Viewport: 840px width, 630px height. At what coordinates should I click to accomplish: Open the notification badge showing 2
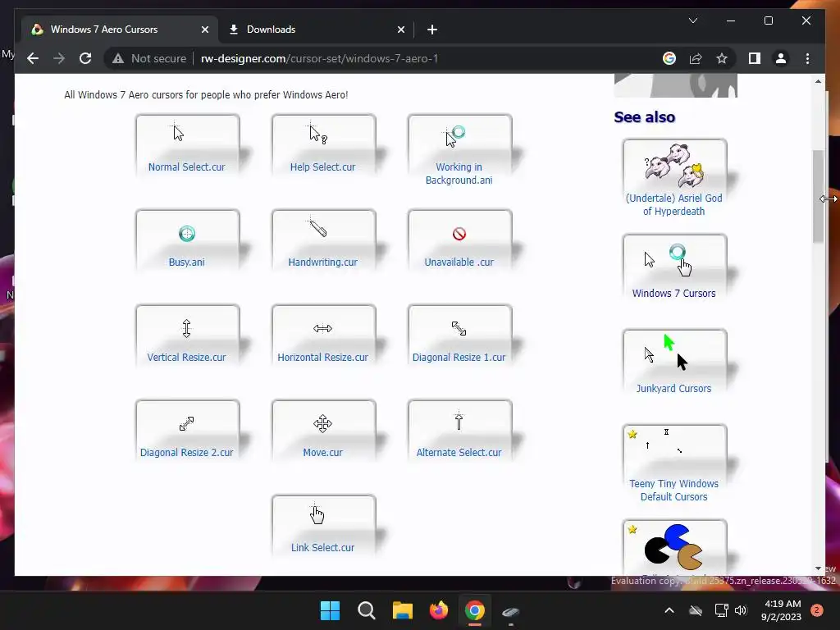817,610
